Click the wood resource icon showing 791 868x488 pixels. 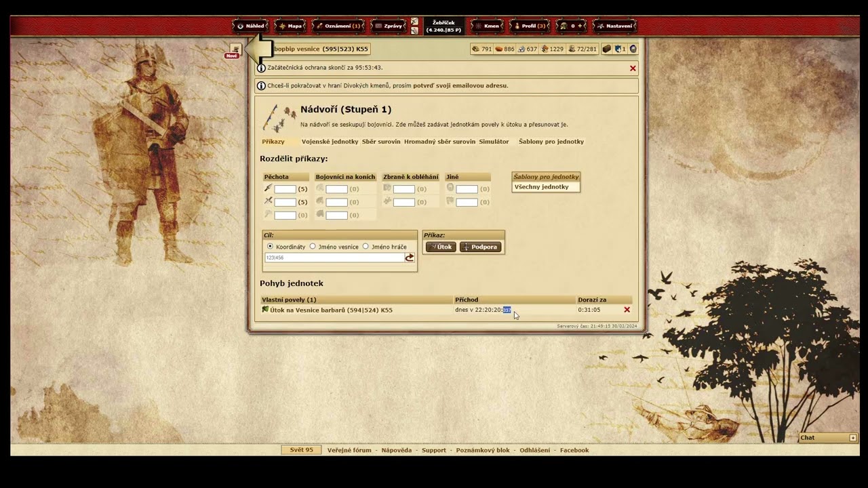pyautogui.click(x=475, y=49)
